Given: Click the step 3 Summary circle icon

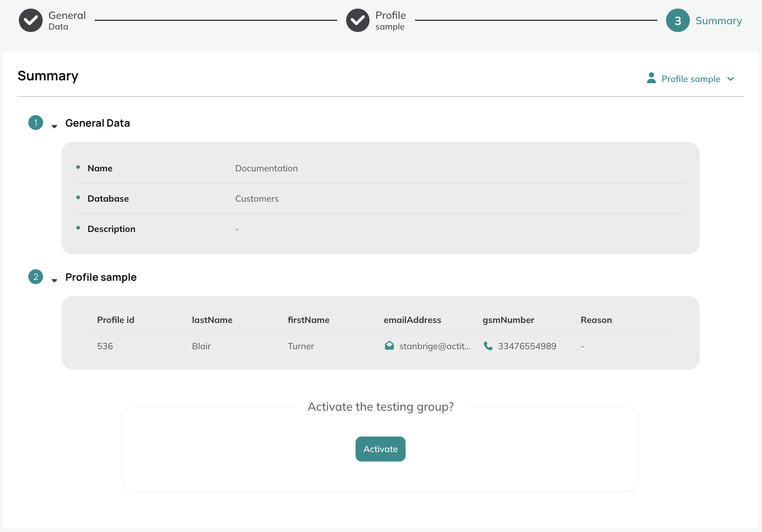Looking at the screenshot, I should [x=678, y=20].
